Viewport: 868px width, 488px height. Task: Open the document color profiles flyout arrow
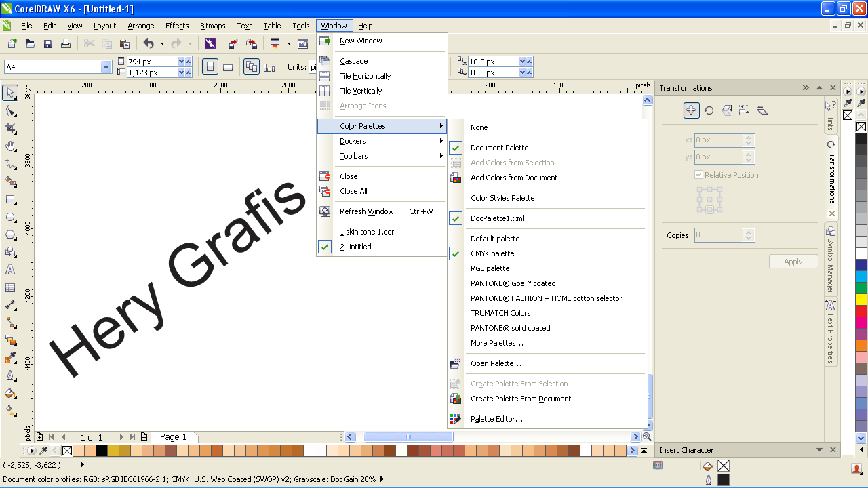tap(382, 479)
